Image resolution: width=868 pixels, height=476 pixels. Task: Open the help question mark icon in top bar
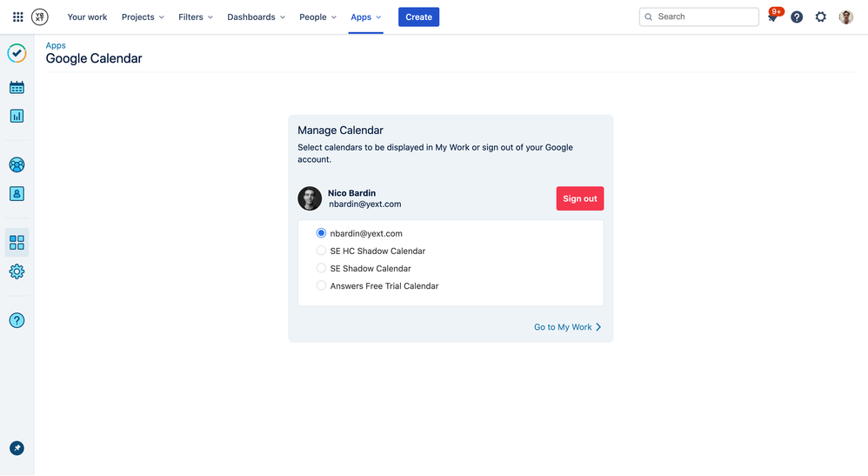pyautogui.click(x=797, y=17)
